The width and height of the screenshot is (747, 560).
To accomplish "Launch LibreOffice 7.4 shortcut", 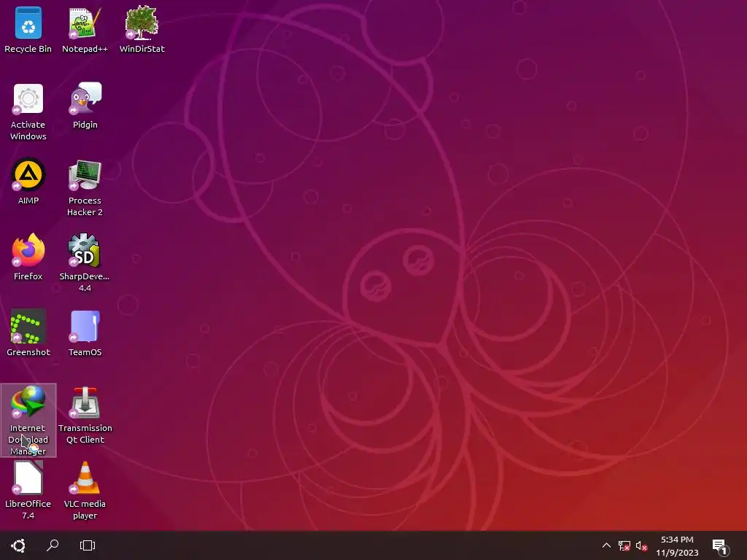I will click(x=28, y=491).
